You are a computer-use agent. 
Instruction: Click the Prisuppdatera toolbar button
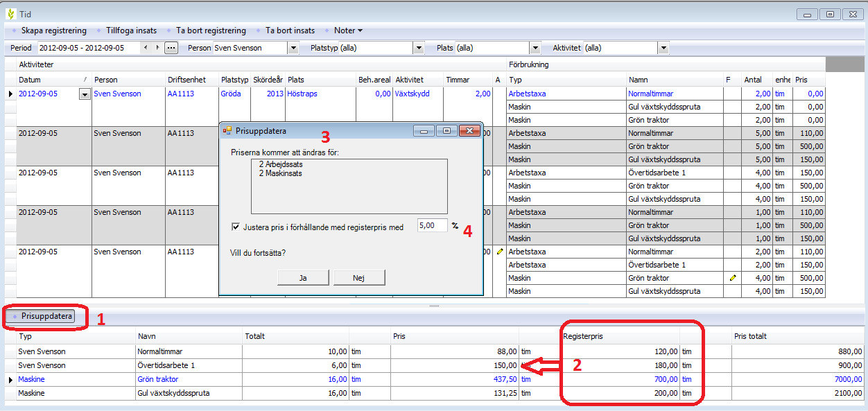point(46,316)
